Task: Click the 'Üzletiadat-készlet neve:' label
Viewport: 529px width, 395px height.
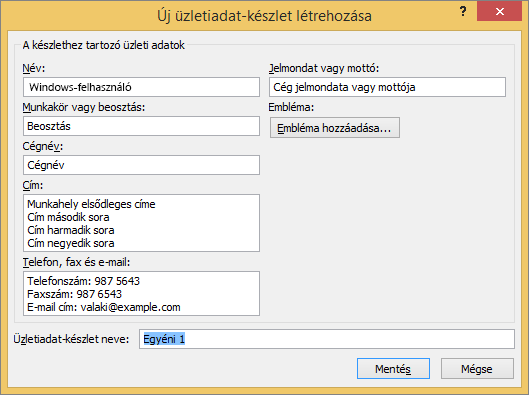Action: pyautogui.click(x=71, y=339)
